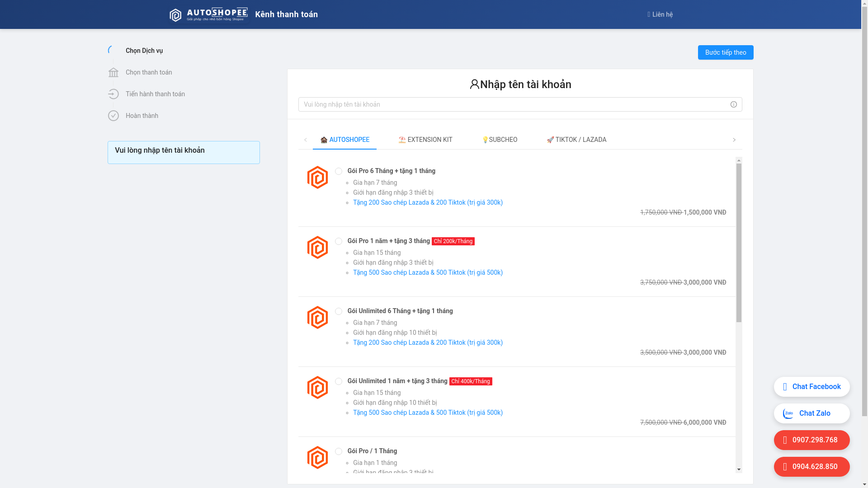Click the AutoShopee logo in header
The height and width of the screenshot is (488, 868).
tap(208, 14)
